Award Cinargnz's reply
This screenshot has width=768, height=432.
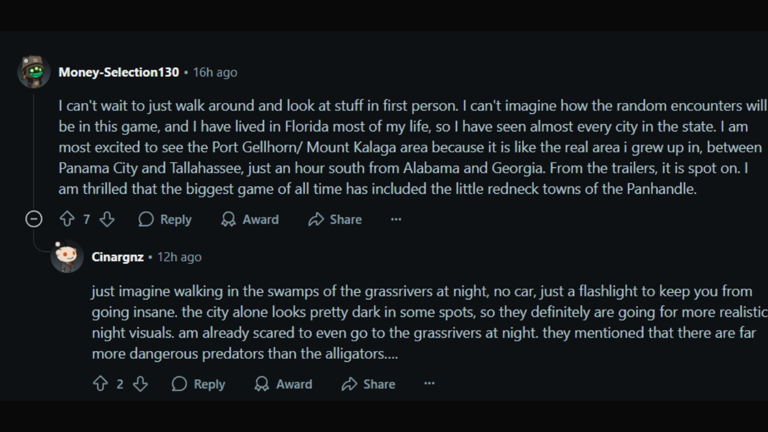[x=283, y=384]
